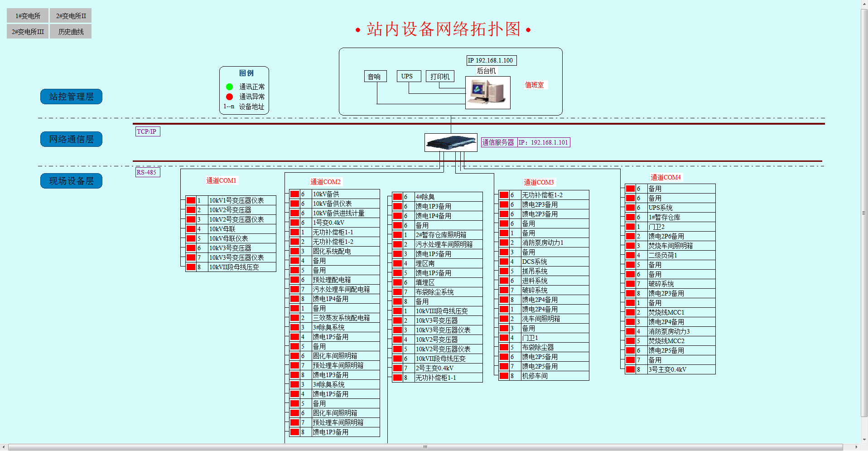Click status indicator for 布袋除尘系统
The image size is (868, 451).
tap(396, 291)
